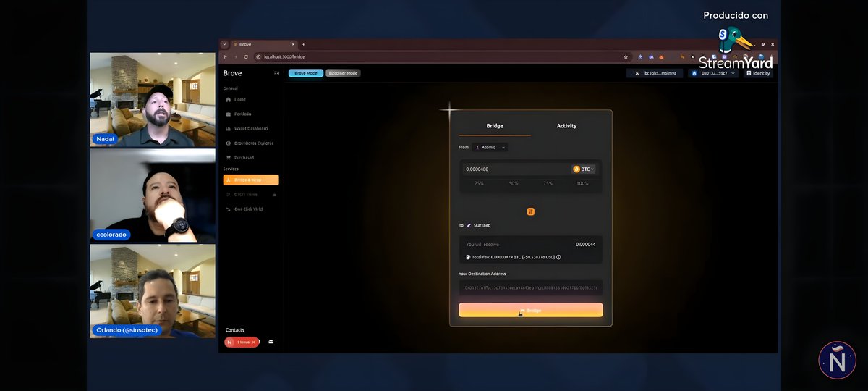This screenshot has width=868, height=391.
Task: Open the BTC token selector
Action: [x=584, y=169]
